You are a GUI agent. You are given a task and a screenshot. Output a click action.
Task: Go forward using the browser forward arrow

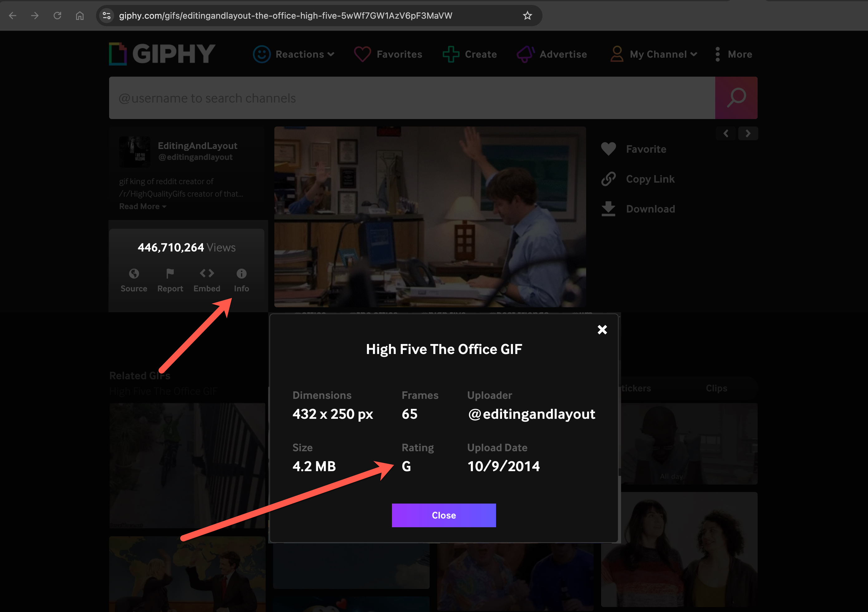coord(35,16)
